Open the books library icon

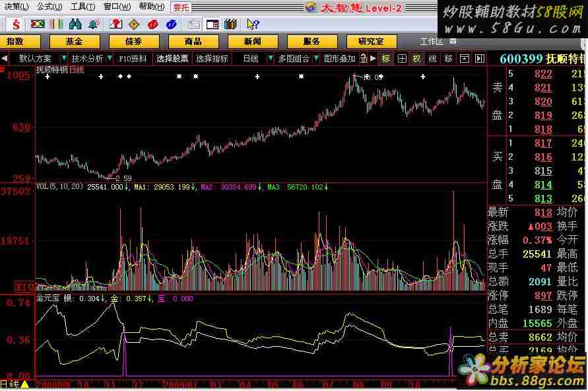click(x=230, y=24)
